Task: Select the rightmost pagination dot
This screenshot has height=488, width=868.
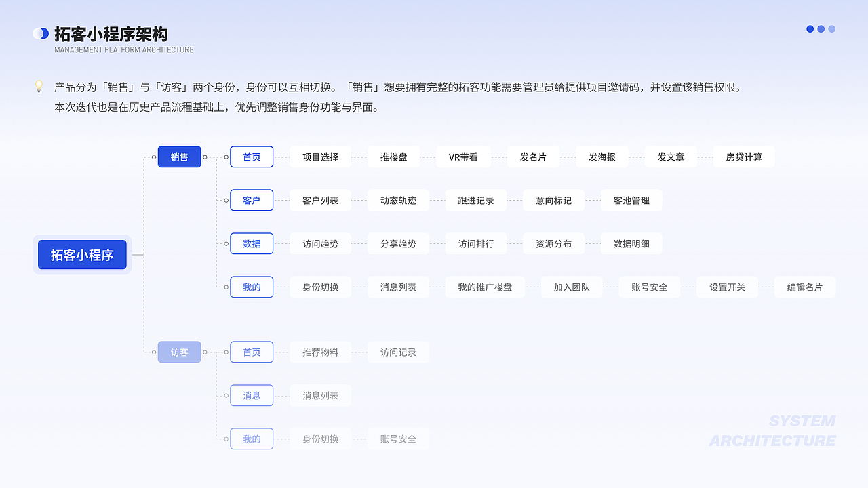Action: [831, 29]
